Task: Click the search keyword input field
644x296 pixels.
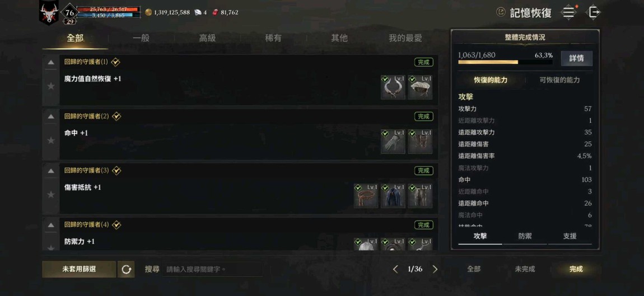Action: [x=212, y=269]
